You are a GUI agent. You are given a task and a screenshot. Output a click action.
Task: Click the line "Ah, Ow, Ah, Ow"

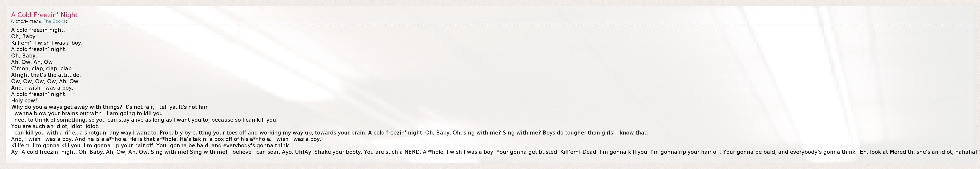32,62
